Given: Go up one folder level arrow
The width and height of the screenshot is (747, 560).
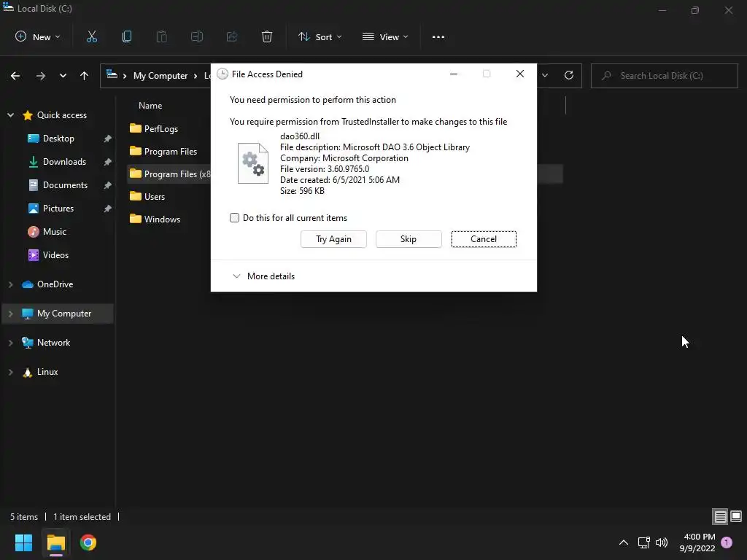Looking at the screenshot, I should coord(85,76).
